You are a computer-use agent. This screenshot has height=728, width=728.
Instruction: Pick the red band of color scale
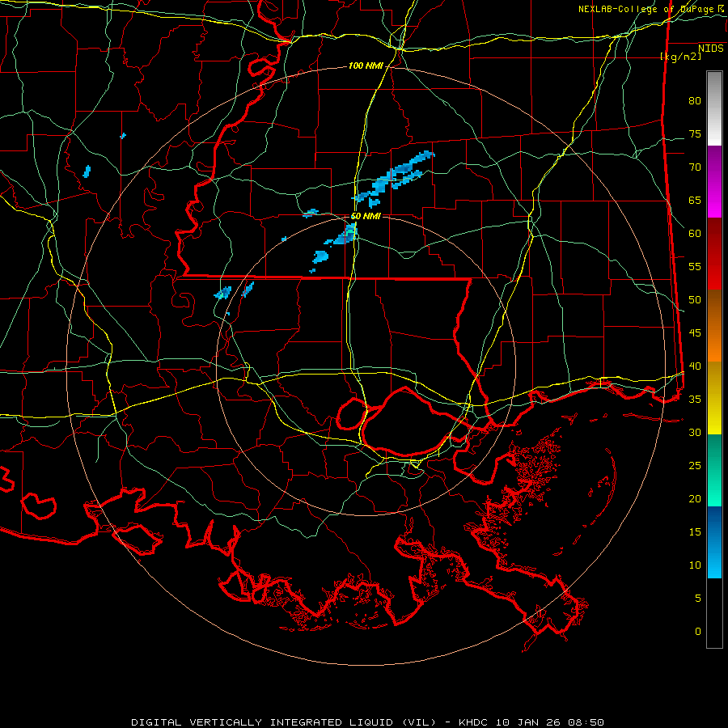coord(714,253)
